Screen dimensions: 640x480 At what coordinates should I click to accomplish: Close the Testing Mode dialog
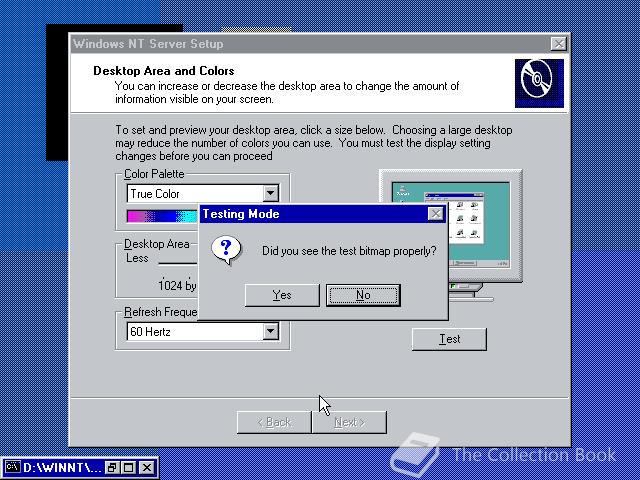[x=436, y=213]
